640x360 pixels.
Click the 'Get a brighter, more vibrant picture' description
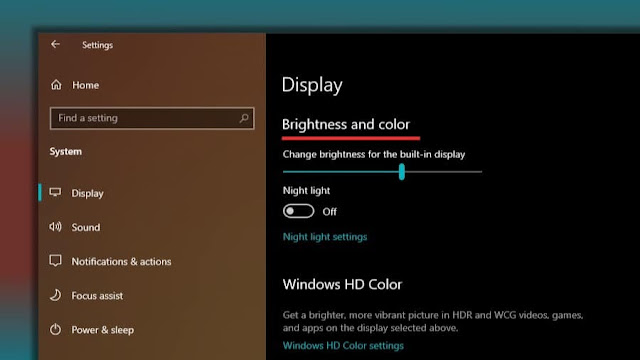[x=433, y=321]
